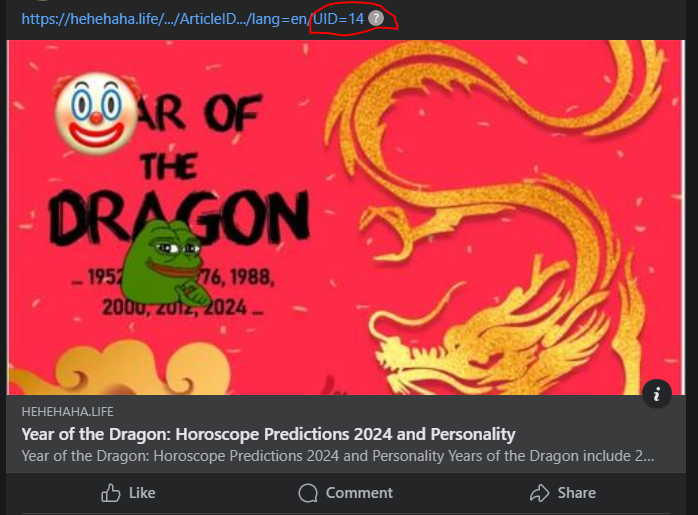Click the gray question mark icon after UID=14
This screenshot has height=515, width=698.
click(376, 18)
